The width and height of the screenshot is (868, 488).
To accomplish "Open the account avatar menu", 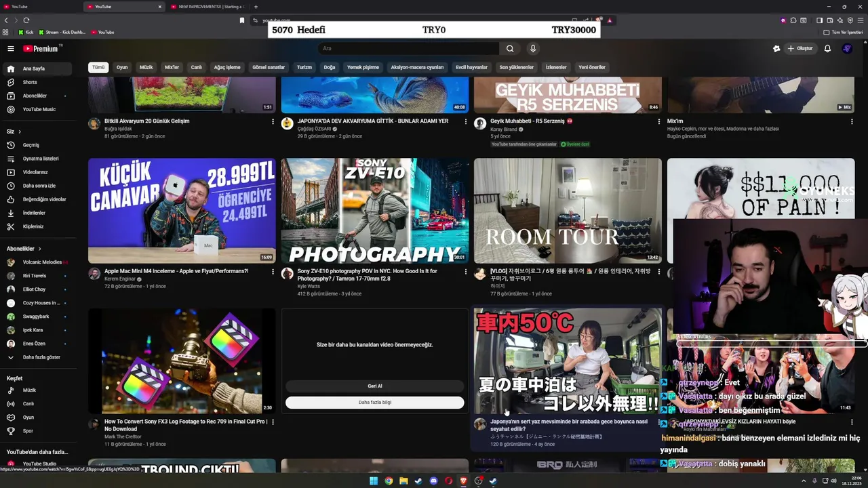I will 847,48.
